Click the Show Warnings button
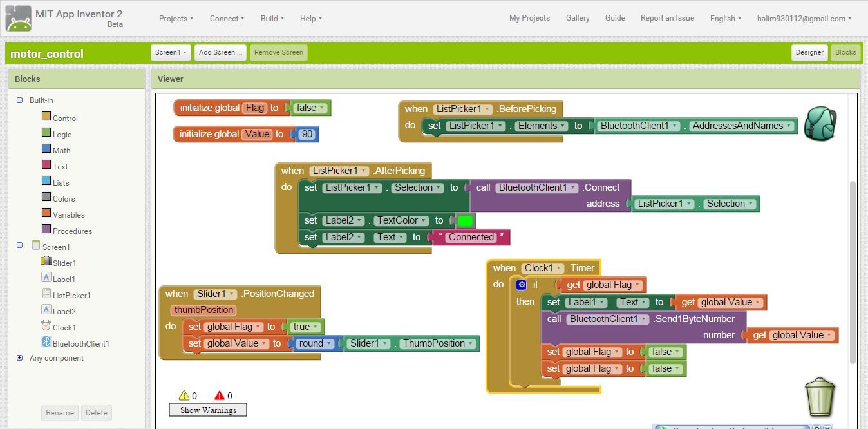The image size is (868, 429). pos(208,410)
